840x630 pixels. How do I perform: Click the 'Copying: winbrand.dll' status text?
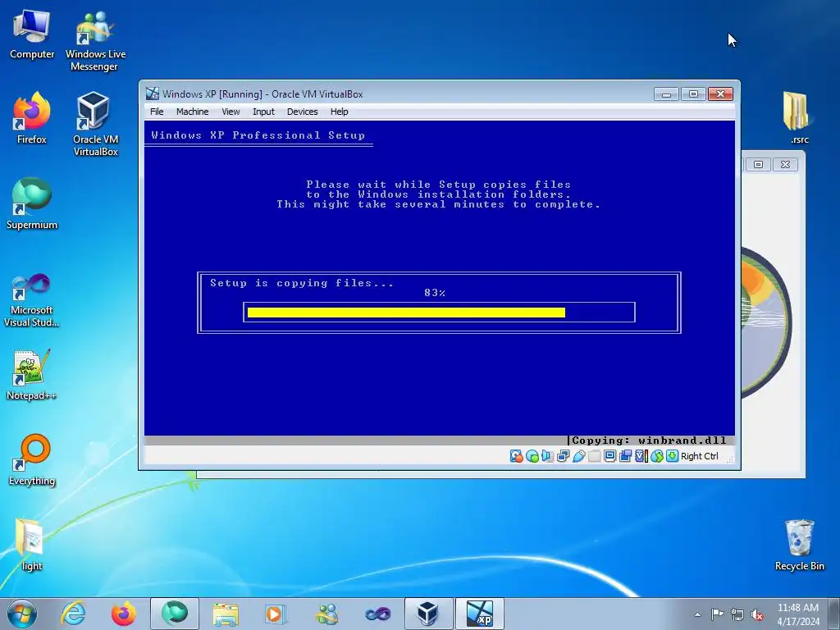[650, 441]
